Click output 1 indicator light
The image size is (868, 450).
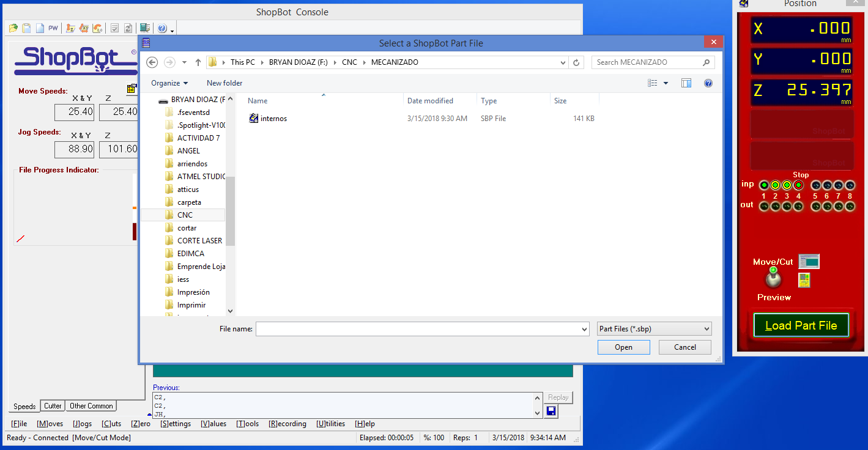coord(763,207)
